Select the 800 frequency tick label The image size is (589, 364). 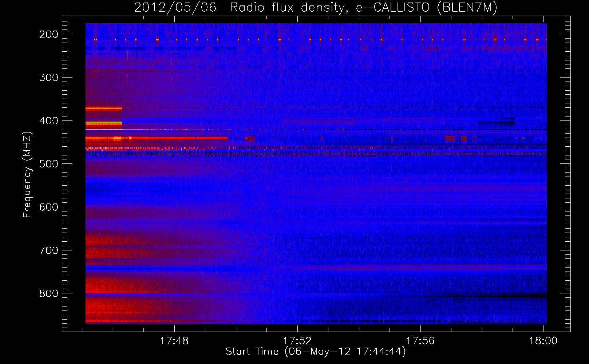coord(49,293)
